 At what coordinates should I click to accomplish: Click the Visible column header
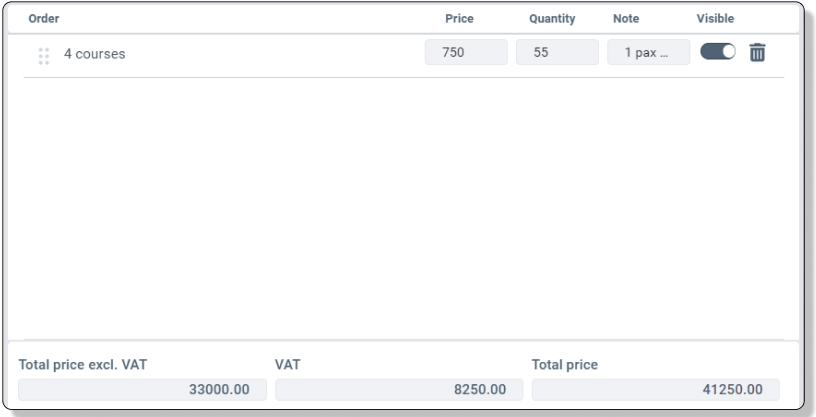(x=715, y=18)
